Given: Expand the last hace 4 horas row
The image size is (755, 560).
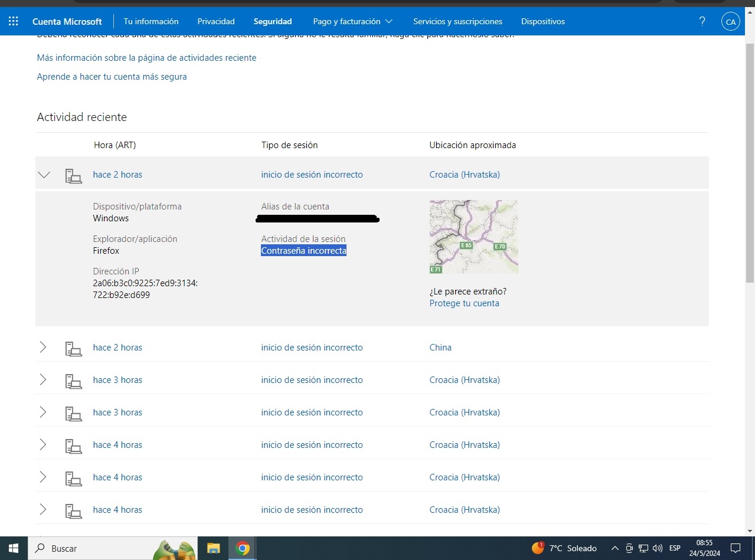Looking at the screenshot, I should (43, 510).
